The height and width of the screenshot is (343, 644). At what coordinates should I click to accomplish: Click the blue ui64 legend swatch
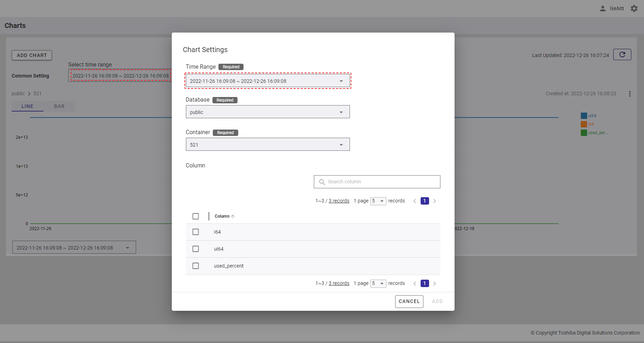coord(584,116)
